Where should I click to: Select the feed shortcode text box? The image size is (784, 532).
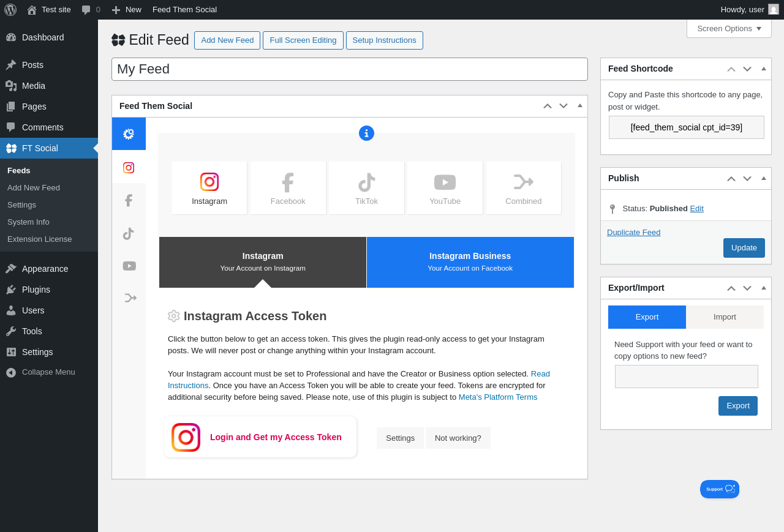tap(687, 127)
